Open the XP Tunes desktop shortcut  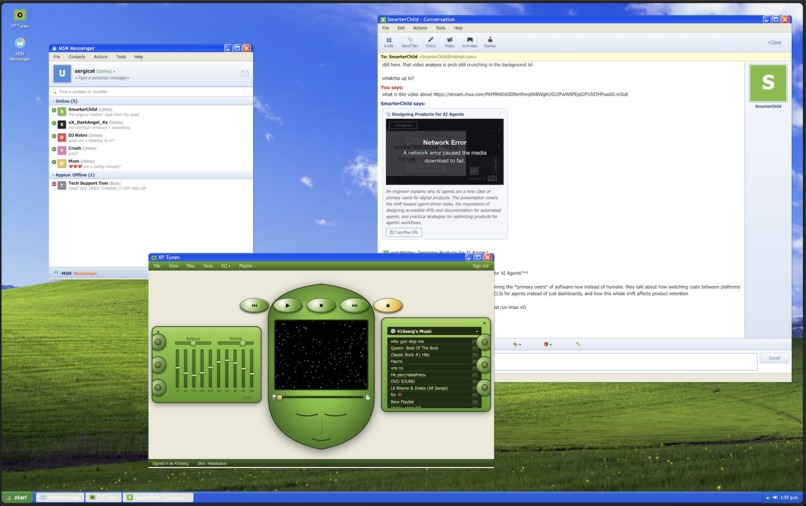[x=20, y=19]
